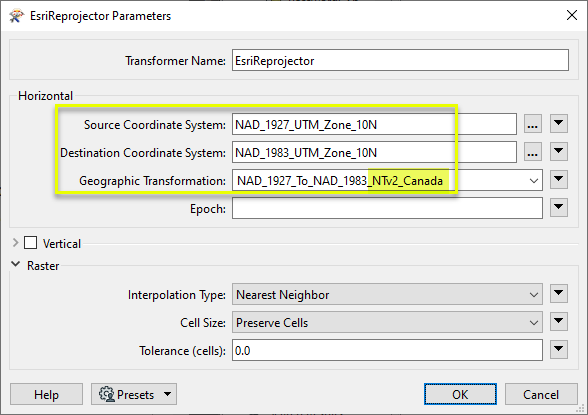This screenshot has height=415, width=588.
Task: Open Cell Size arrow menu button
Action: point(559,321)
